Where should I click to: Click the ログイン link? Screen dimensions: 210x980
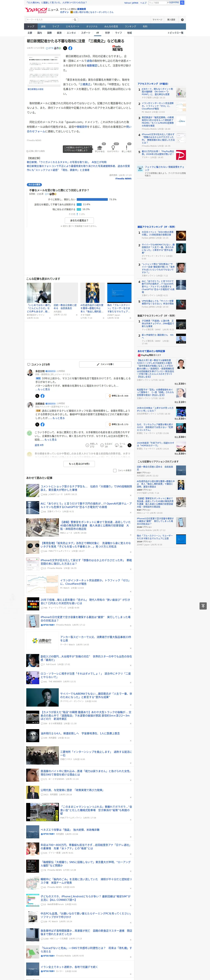click(x=64, y=12)
